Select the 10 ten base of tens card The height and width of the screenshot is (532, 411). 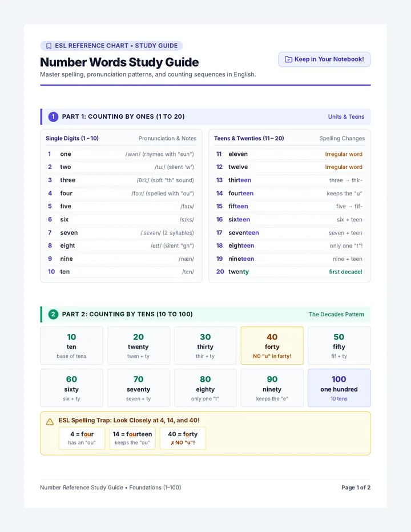coord(71,345)
